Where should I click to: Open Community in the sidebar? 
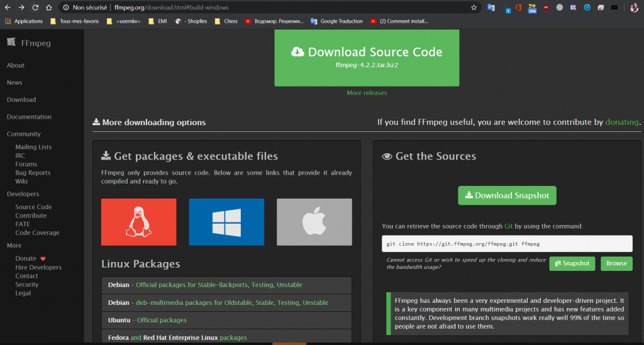coord(23,134)
